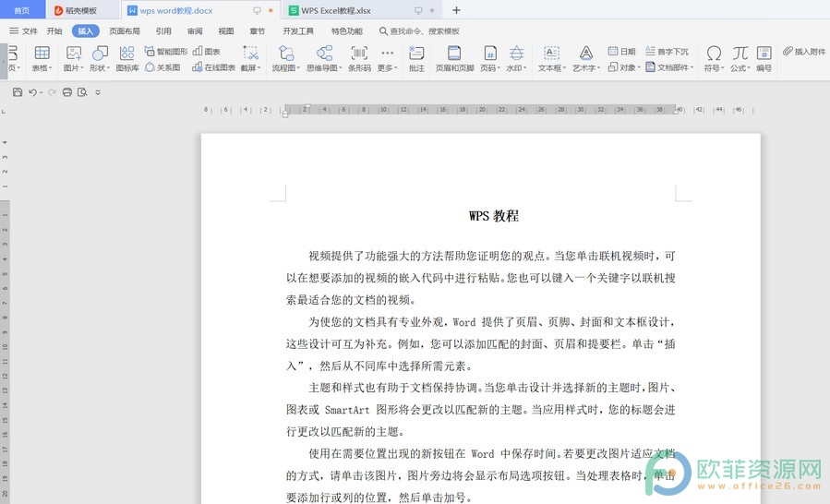Click the 水印 watermark icon
This screenshot has height=504, width=830.
point(516,53)
